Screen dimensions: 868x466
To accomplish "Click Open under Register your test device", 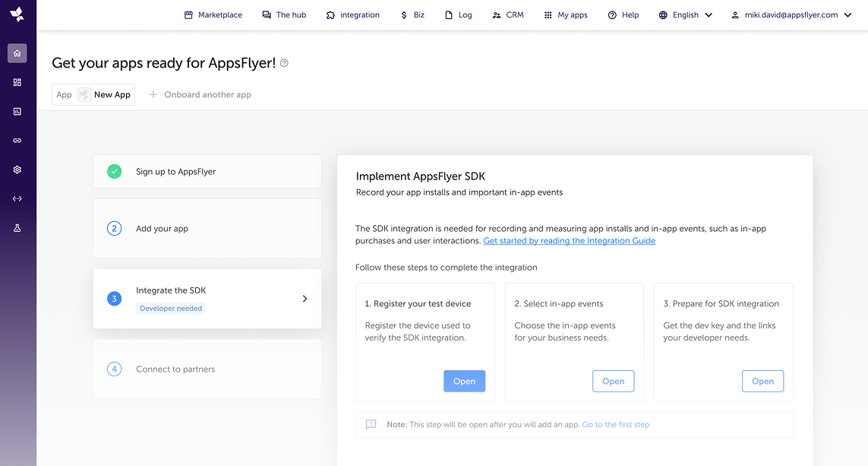I will pos(464,382).
